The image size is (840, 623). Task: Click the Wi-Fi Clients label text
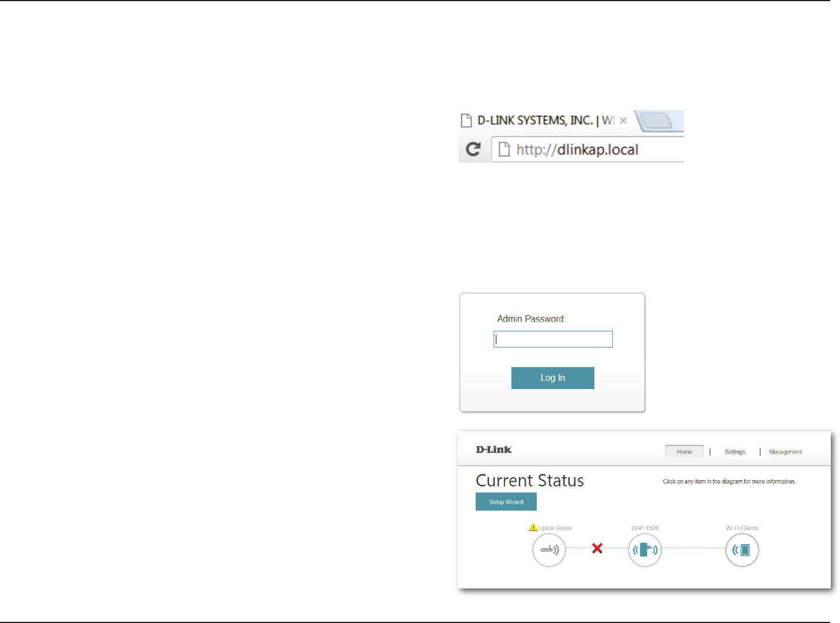742,528
